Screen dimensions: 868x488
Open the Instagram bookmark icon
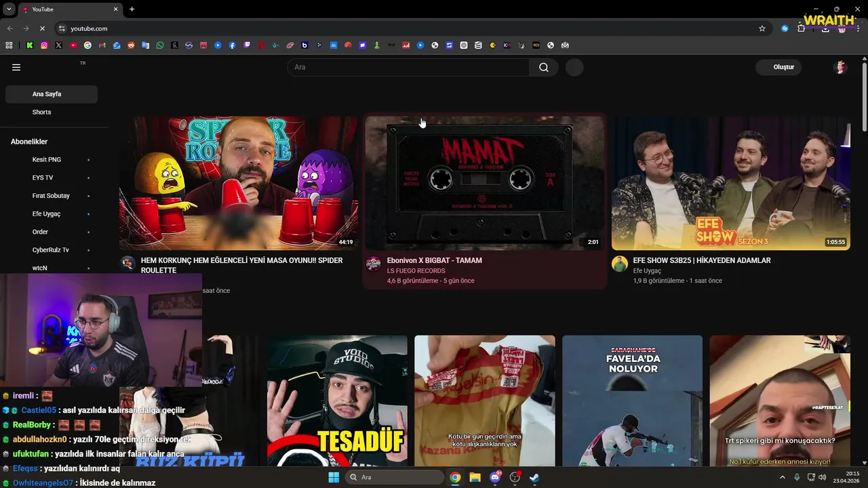coord(44,45)
